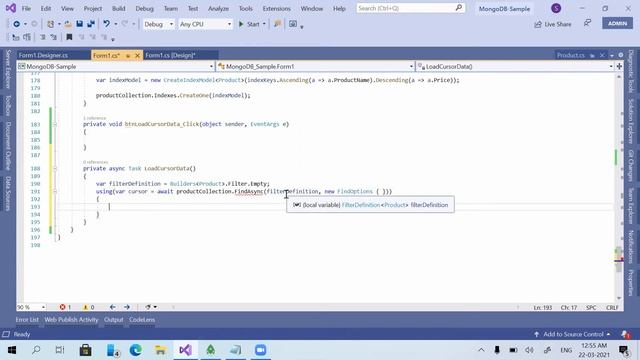Open the File menu
640x360 pixels.
26,8
